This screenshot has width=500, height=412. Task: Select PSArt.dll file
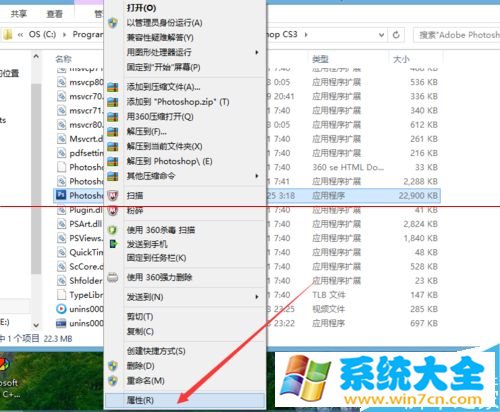86,224
